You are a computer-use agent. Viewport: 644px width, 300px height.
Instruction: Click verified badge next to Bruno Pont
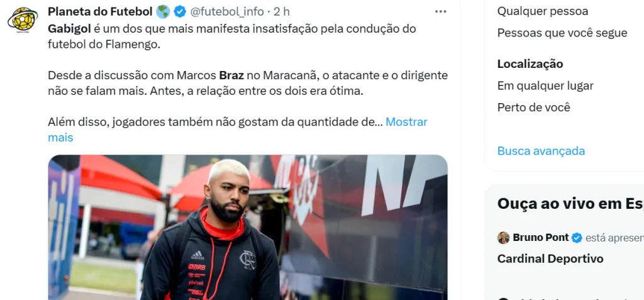[x=577, y=238]
